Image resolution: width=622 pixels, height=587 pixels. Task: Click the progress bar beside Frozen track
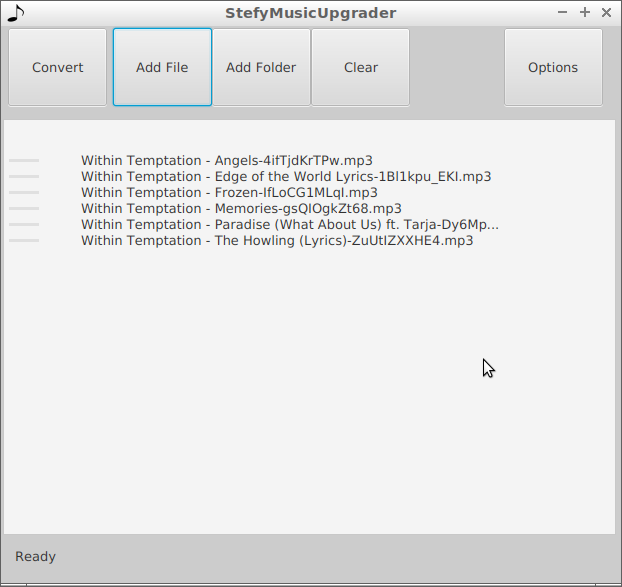[24, 193]
